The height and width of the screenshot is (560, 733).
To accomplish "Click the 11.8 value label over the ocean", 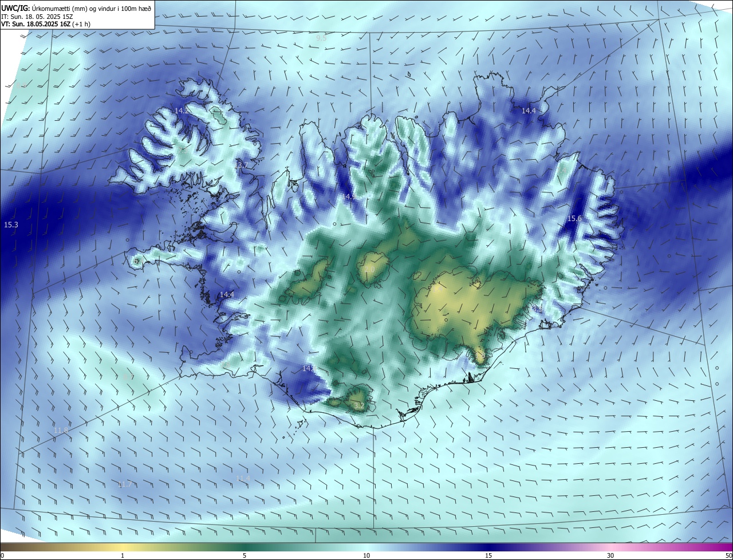I will click(x=61, y=430).
